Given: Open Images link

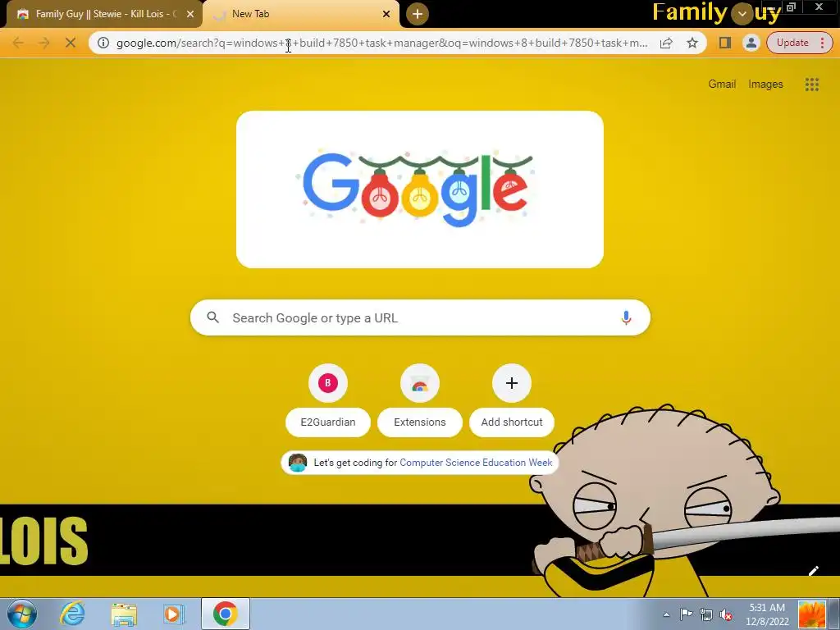Looking at the screenshot, I should [765, 84].
